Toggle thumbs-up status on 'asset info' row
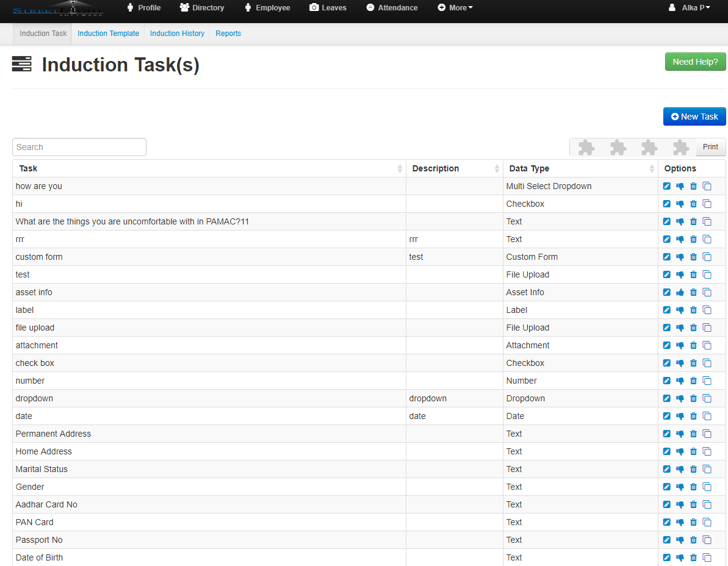The image size is (728, 566). tap(680, 292)
